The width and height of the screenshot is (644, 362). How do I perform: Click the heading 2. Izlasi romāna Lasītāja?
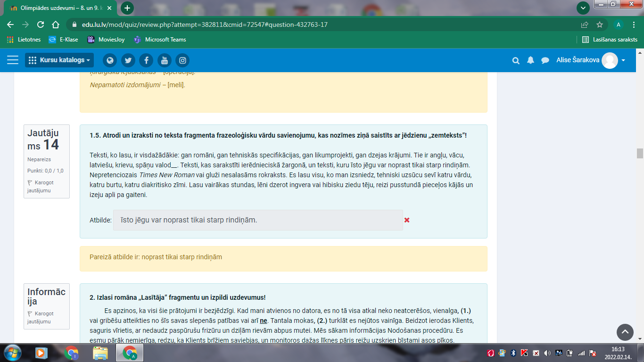click(178, 297)
